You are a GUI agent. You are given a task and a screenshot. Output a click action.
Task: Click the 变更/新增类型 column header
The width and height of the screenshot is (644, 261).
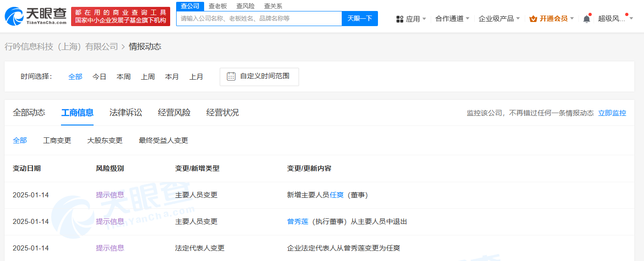pos(197,169)
